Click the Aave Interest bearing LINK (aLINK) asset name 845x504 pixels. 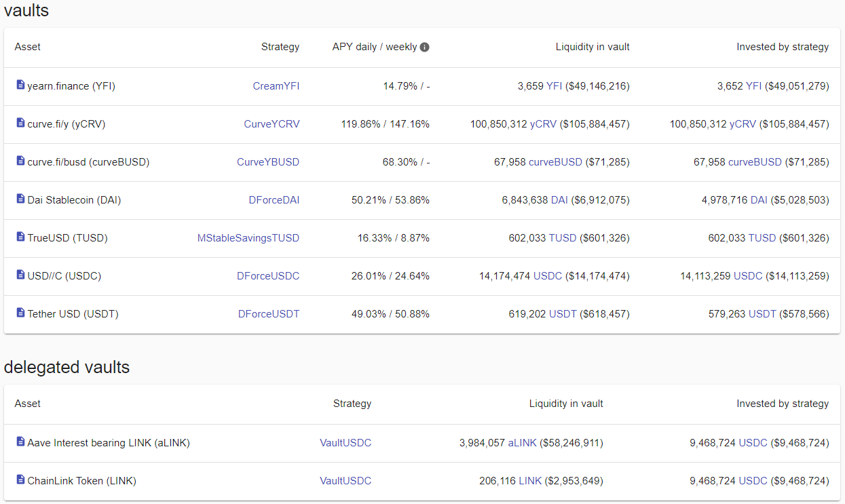pyautogui.click(x=109, y=443)
